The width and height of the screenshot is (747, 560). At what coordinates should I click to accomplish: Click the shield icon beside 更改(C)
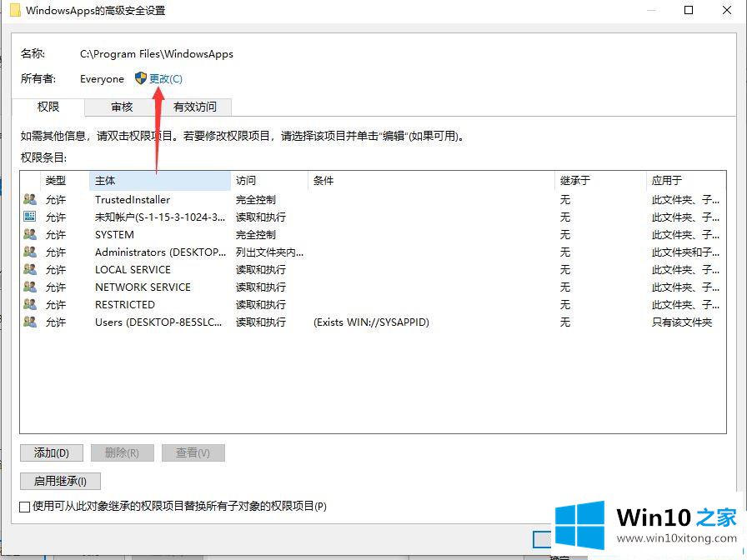[x=141, y=78]
